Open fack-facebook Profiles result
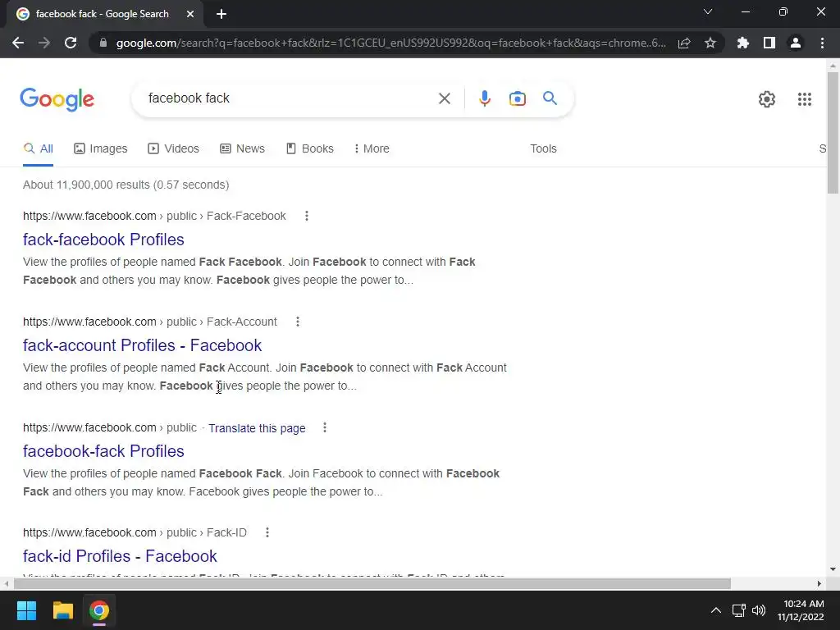The width and height of the screenshot is (840, 630). [103, 240]
